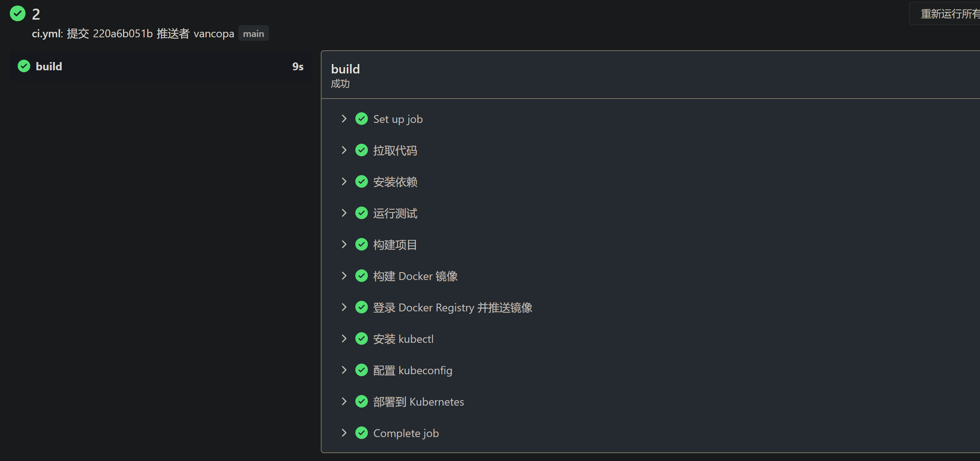The image size is (980, 461).
Task: Click the success icon beside 运行测试
Action: pyautogui.click(x=361, y=213)
